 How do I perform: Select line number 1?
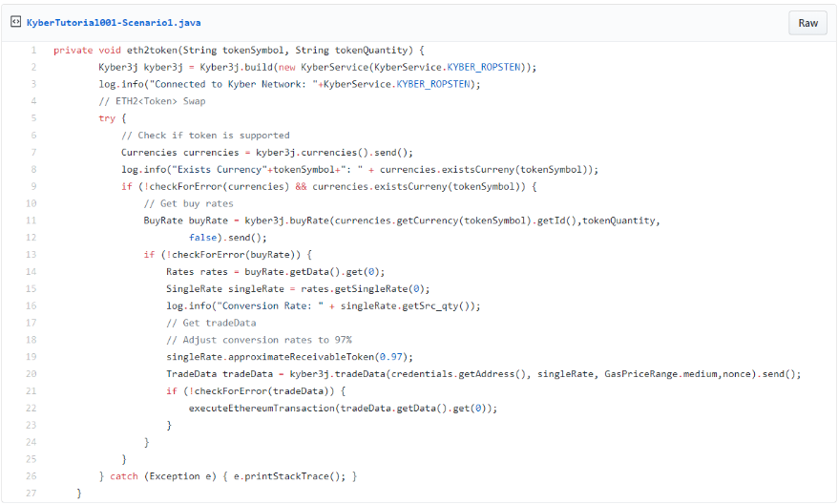(x=33, y=50)
